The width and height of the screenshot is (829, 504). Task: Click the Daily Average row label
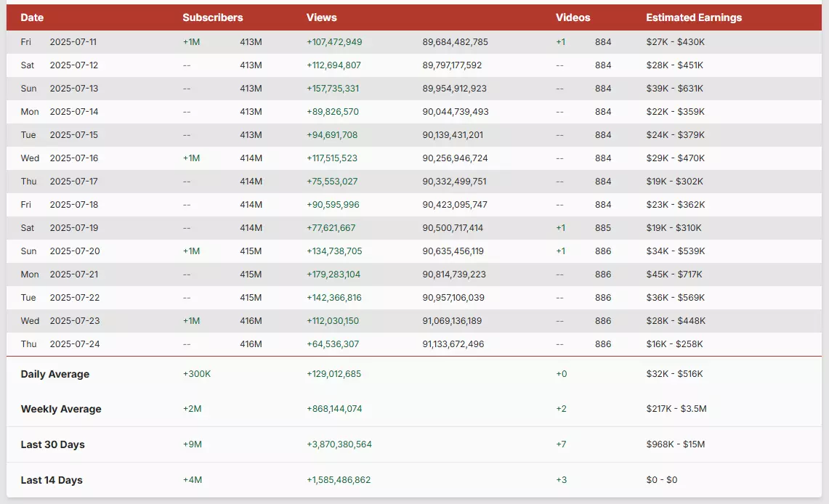tap(55, 374)
